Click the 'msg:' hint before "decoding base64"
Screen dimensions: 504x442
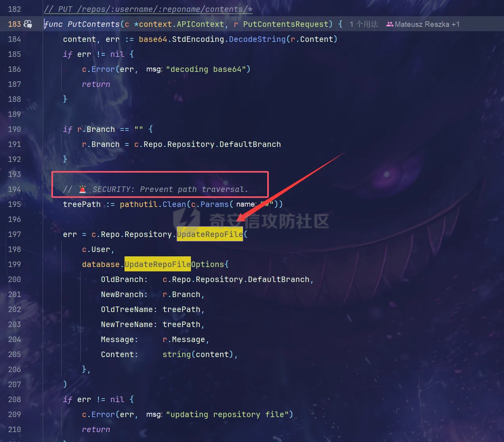154,70
